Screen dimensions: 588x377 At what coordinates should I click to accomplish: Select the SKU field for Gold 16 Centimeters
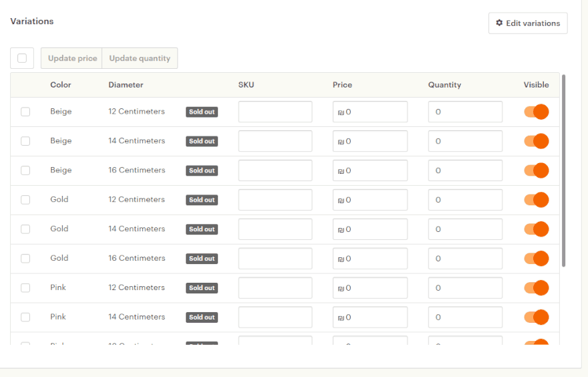[x=275, y=259]
